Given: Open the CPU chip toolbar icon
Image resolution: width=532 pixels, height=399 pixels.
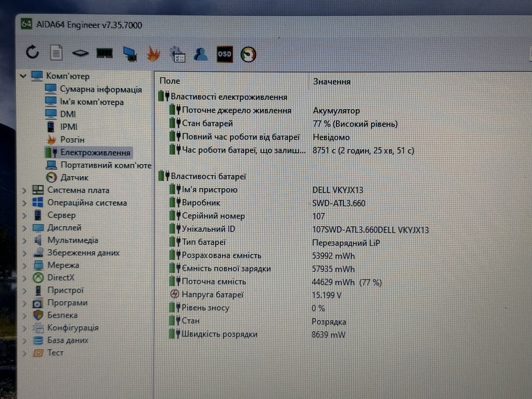Looking at the screenshot, I should (x=80, y=53).
